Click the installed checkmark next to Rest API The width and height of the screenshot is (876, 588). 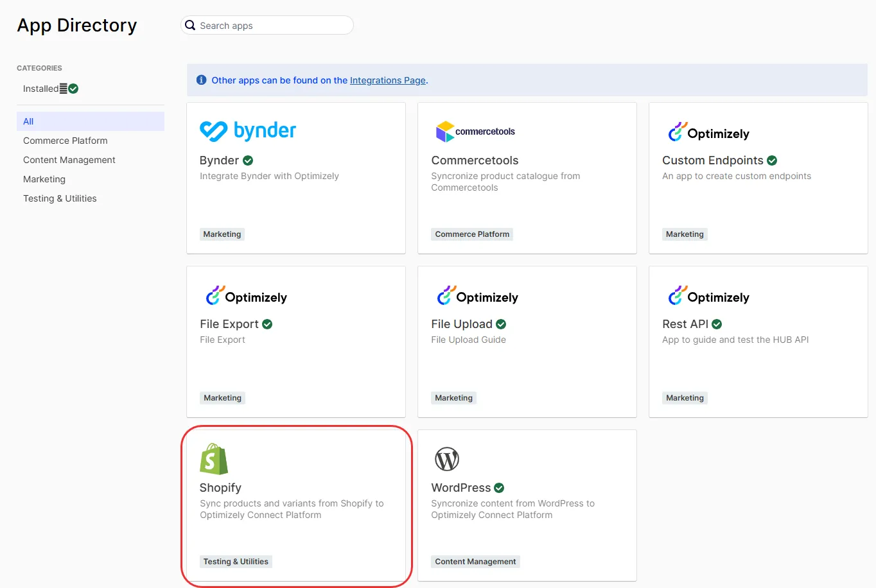[x=717, y=324]
